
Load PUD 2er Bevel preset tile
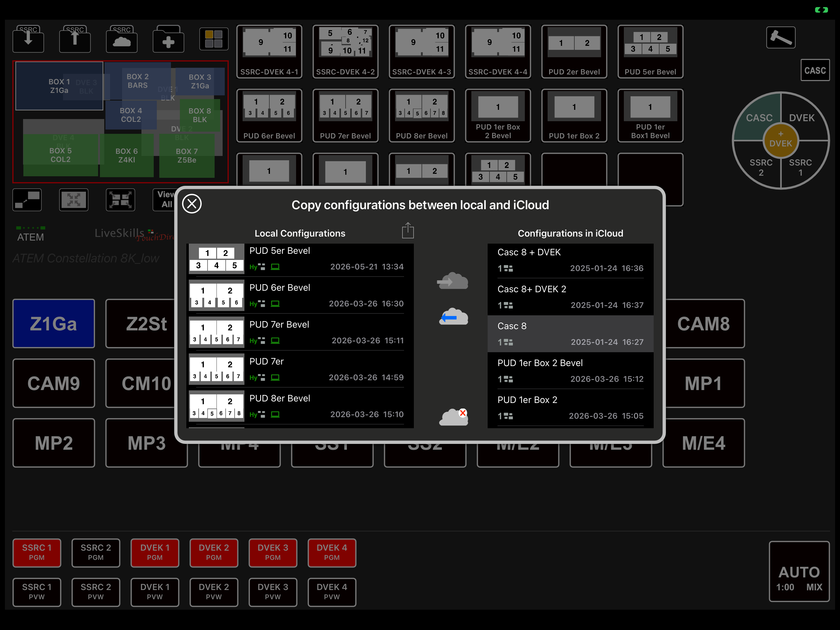pos(574,52)
